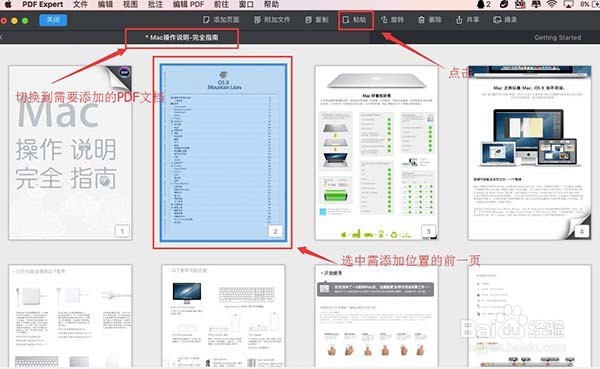This screenshot has width=600, height=369.
Task: Click the AirPlay display icon in menu bar
Action: pyautogui.click(x=568, y=4)
